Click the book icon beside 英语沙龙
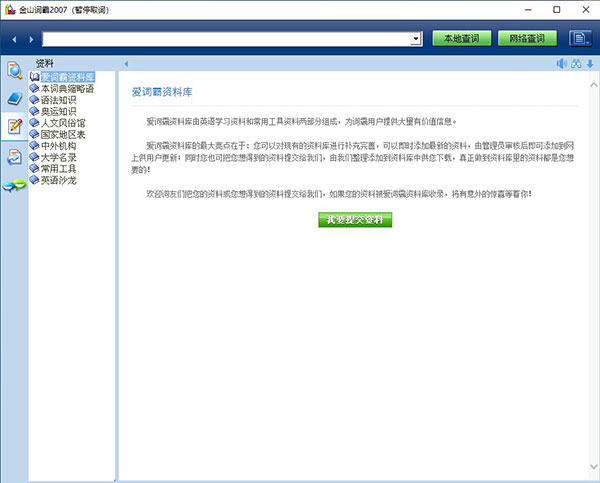The height and width of the screenshot is (483, 600). 34,179
